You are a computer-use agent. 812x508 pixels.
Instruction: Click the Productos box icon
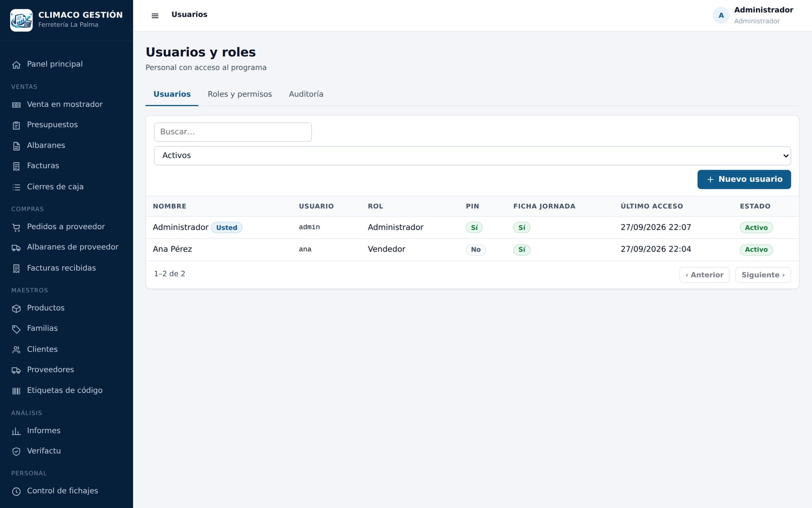coord(16,308)
